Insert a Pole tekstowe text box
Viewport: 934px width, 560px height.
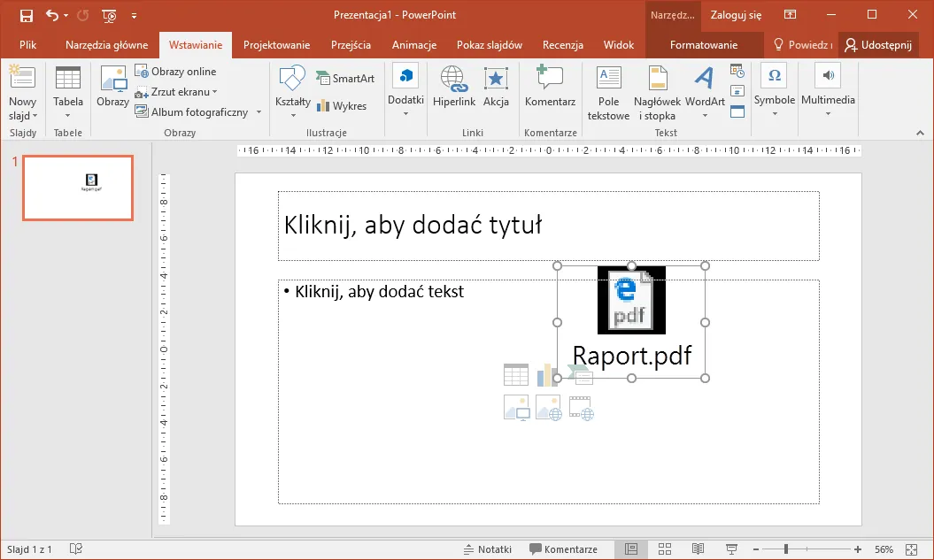(x=608, y=93)
